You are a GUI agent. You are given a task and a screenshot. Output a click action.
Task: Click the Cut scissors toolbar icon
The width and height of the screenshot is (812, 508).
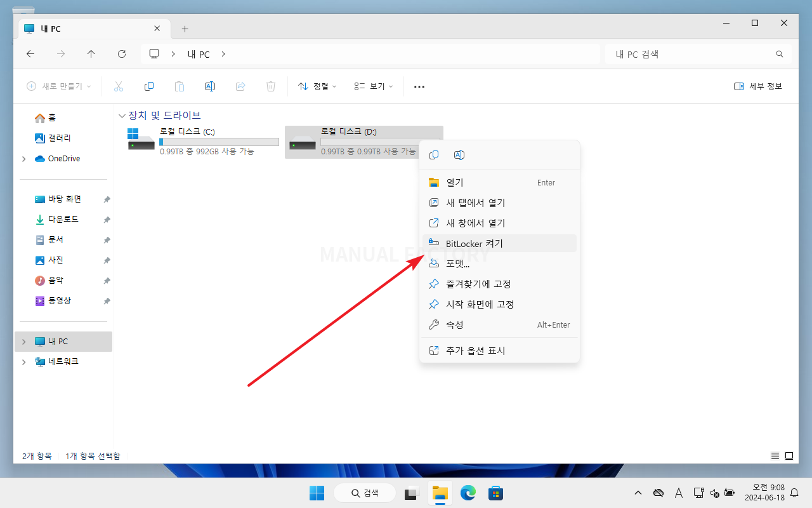(x=119, y=86)
